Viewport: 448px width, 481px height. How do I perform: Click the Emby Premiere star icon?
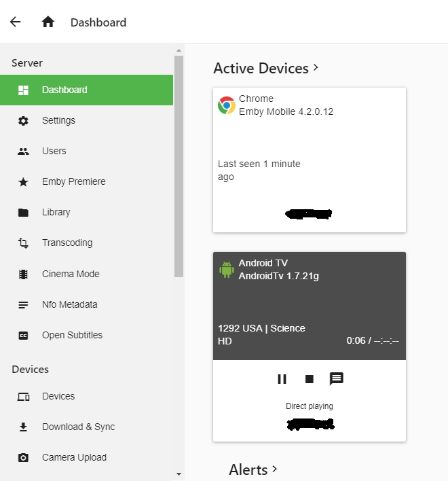(x=23, y=182)
